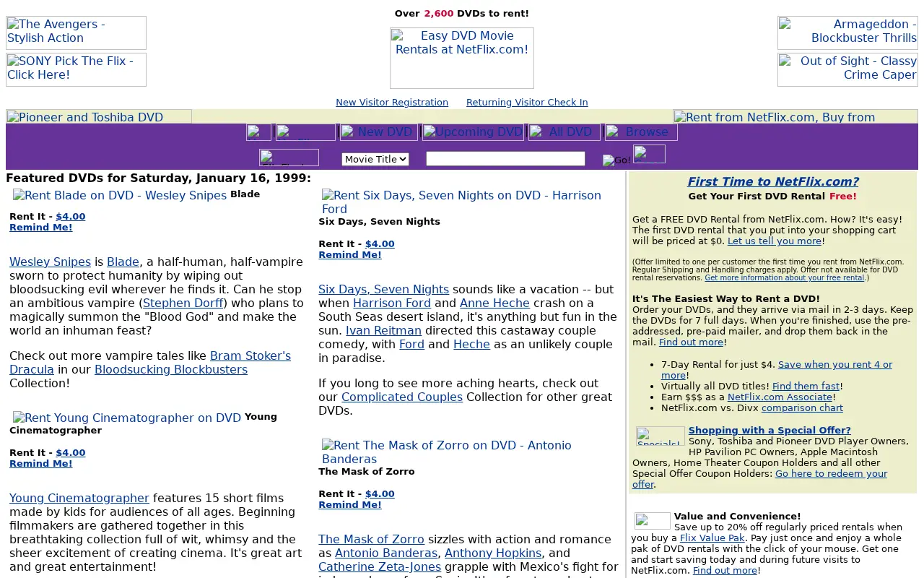
Task: Open the comparison chart link
Action: pyautogui.click(x=802, y=407)
